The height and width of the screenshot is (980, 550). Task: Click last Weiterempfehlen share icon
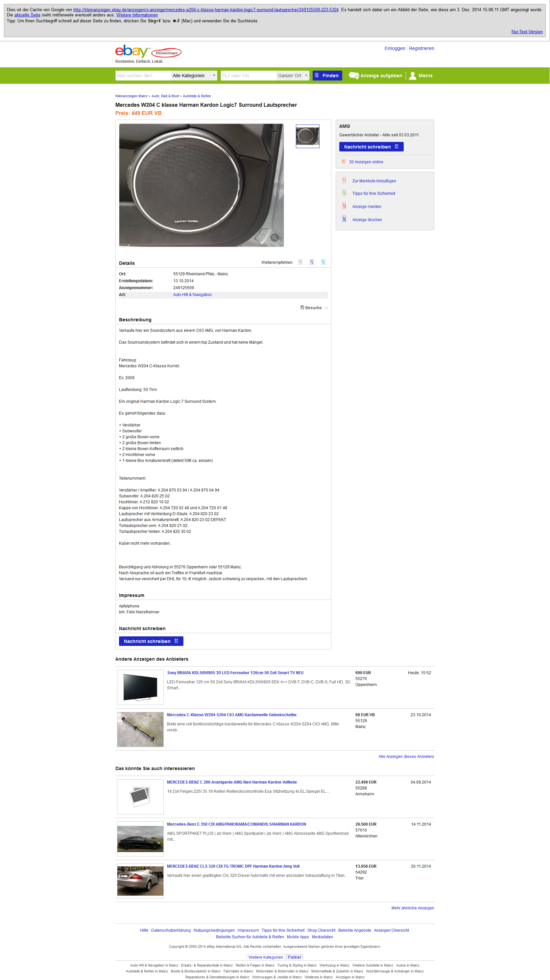[323, 262]
